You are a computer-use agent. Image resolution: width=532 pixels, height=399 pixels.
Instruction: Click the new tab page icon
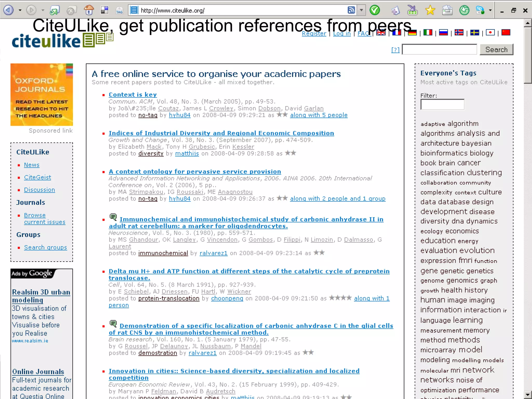[x=395, y=11]
